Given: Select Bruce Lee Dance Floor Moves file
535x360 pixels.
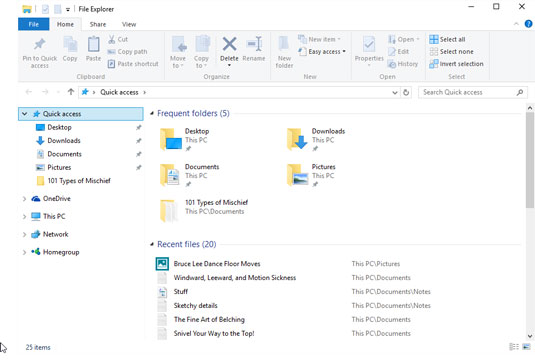Looking at the screenshot, I should [217, 264].
